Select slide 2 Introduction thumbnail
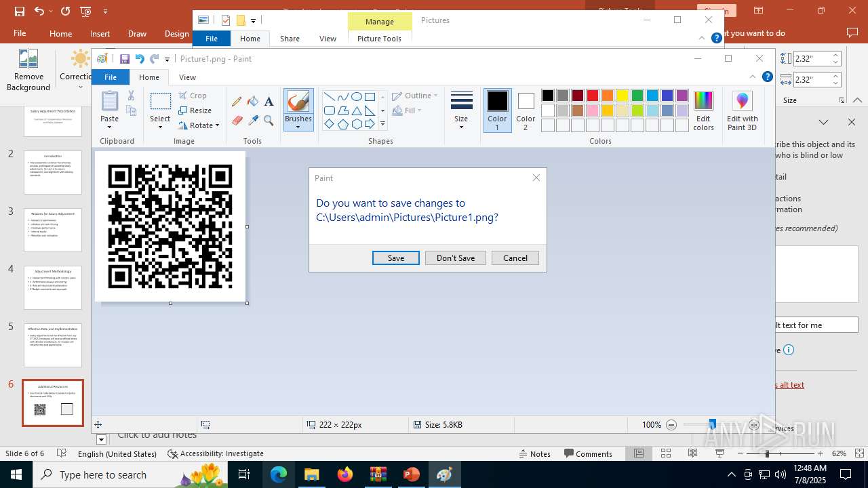This screenshot has height=488, width=868. pos(53,173)
